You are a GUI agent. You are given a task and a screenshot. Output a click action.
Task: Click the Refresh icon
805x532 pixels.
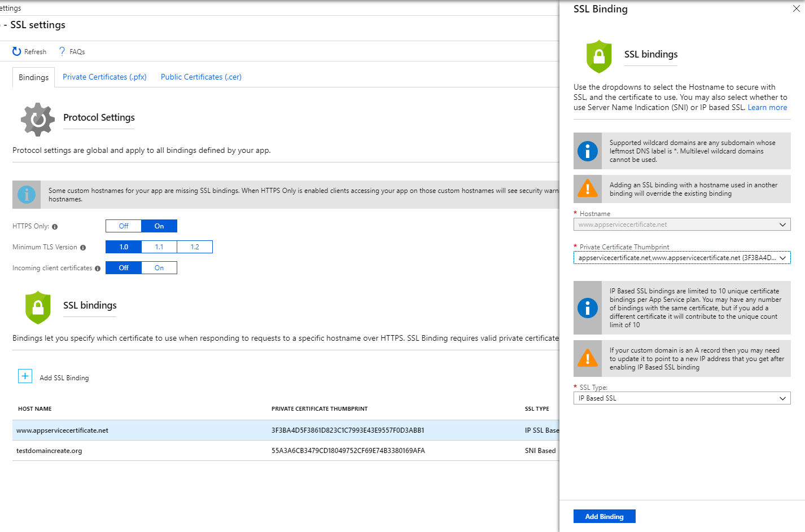[x=17, y=51]
